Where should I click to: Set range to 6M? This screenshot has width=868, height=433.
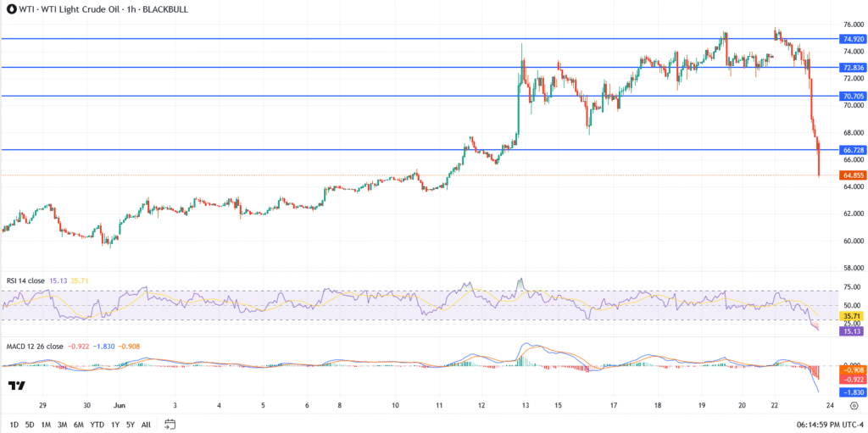79,424
